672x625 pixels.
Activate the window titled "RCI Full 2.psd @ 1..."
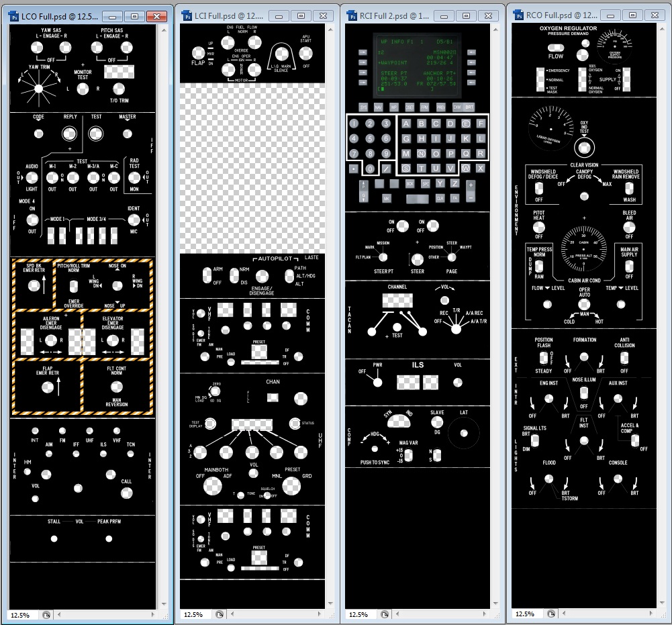point(394,16)
